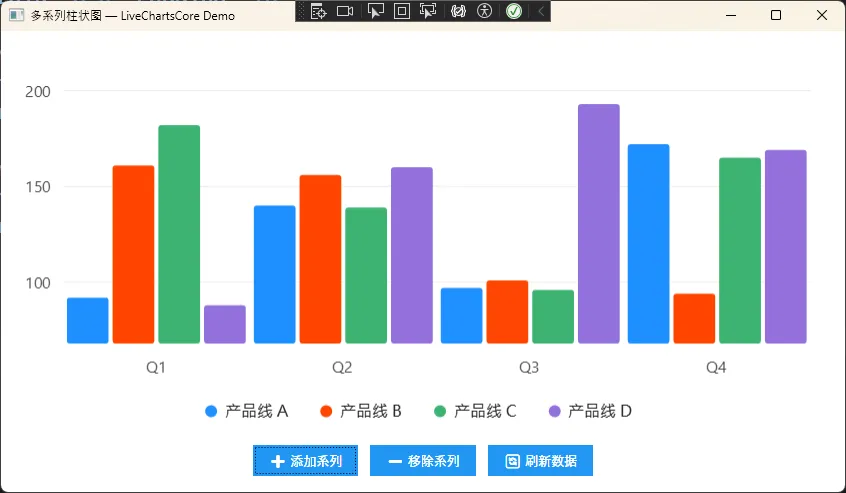
Task: Click the Hot Reload braces icon
Action: click(459, 11)
